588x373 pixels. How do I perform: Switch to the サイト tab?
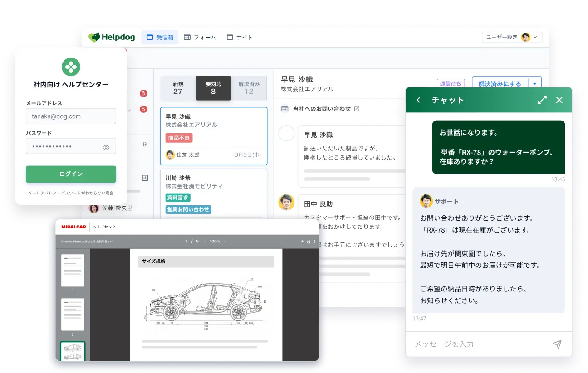(x=240, y=37)
